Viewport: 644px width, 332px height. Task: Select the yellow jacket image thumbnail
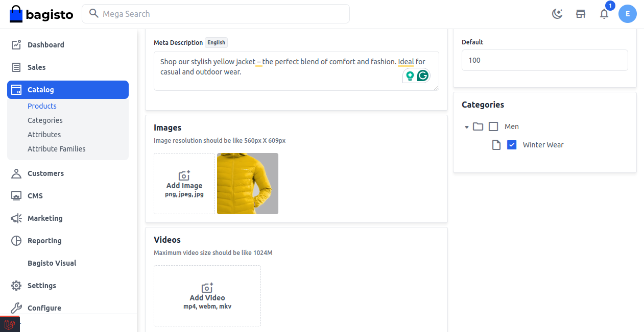coord(248,184)
